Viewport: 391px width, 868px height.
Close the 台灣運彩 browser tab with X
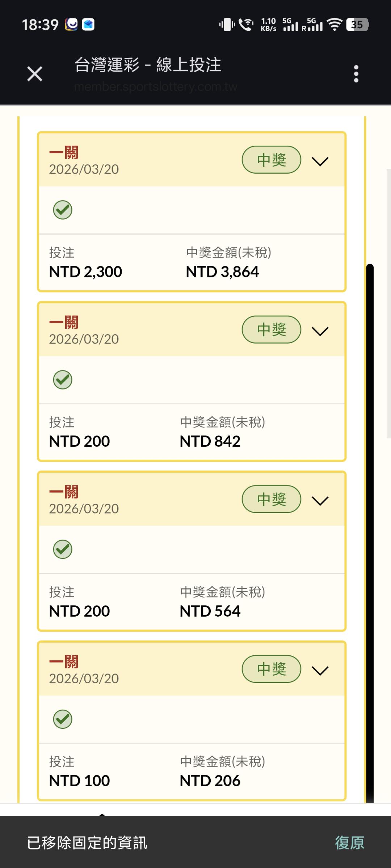[35, 74]
